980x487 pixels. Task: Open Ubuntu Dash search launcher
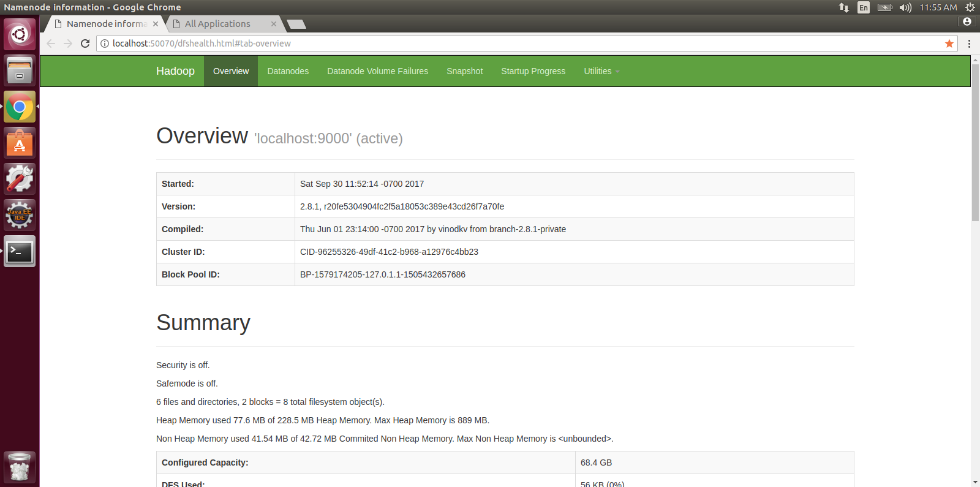click(x=20, y=34)
